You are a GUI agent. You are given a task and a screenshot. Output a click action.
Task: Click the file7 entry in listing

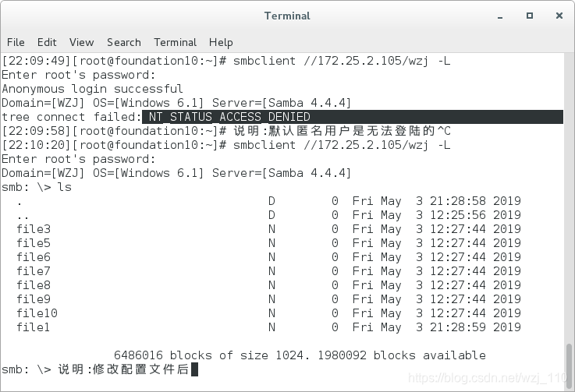tap(34, 271)
